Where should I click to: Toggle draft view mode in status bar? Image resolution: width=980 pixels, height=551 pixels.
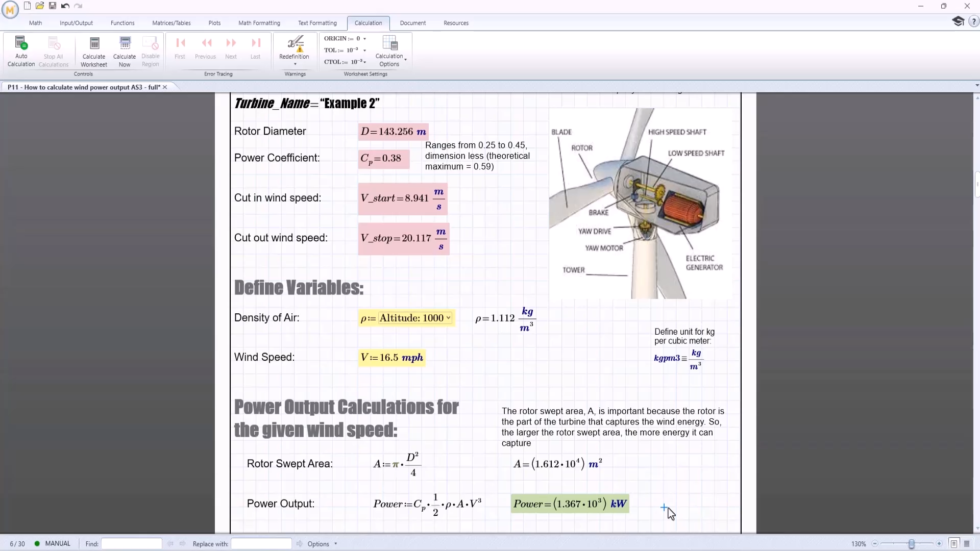coord(968,544)
